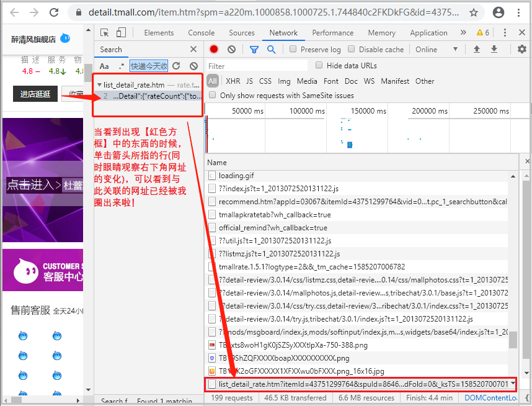
Task: Activate the inspect element picker icon
Action: point(105,33)
